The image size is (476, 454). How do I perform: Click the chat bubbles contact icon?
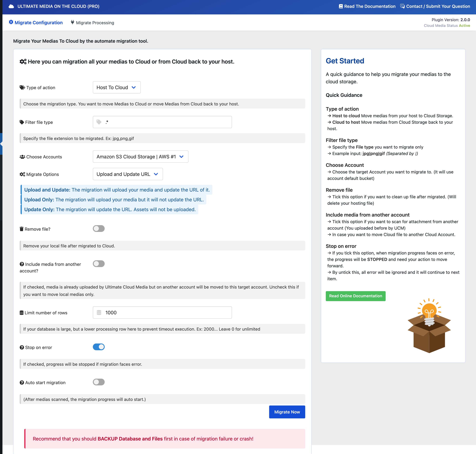point(402,6)
